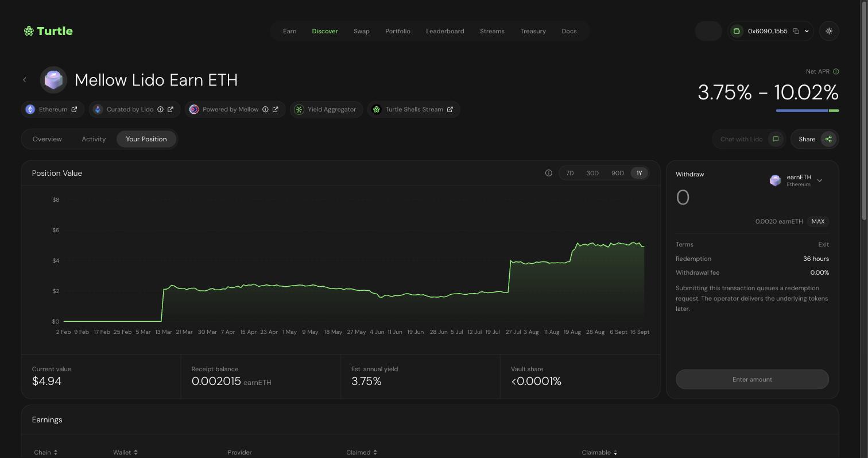Open the Turtle Shells Stream external link
Viewport: 868px width, 458px height.
[x=450, y=109]
